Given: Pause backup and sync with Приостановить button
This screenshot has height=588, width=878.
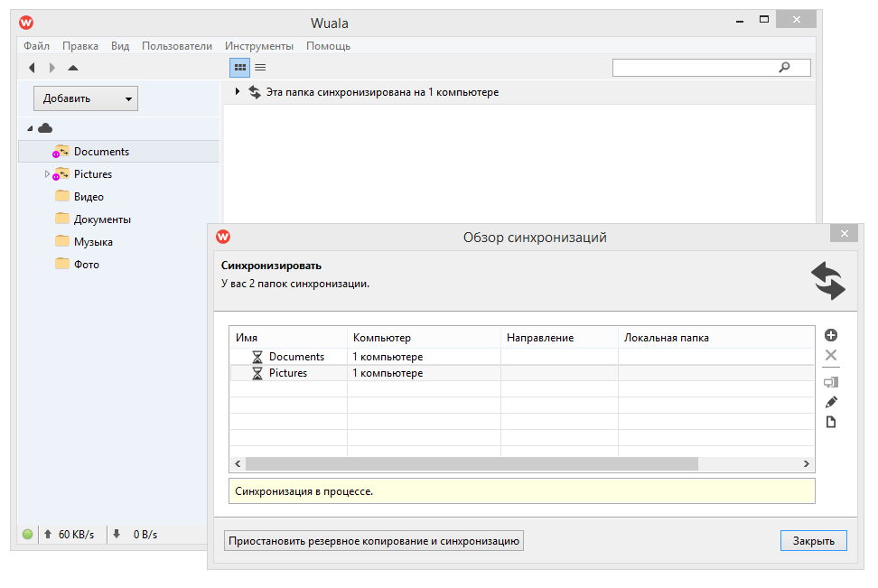Looking at the screenshot, I should (374, 541).
